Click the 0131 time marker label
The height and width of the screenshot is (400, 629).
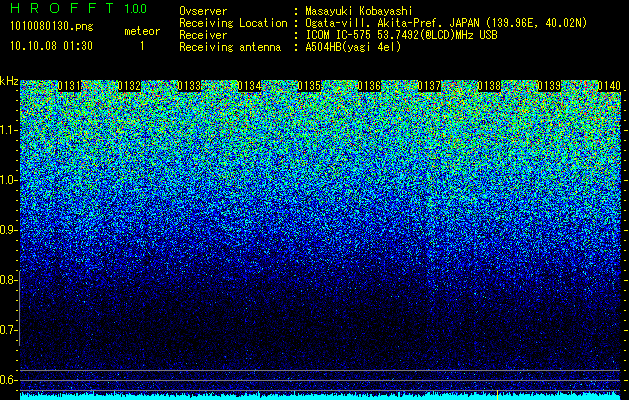pos(69,86)
